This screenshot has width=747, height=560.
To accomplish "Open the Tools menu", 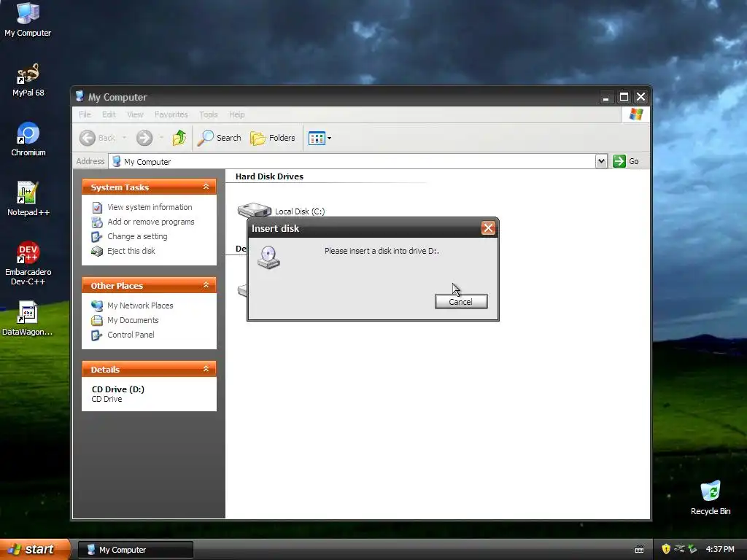I will [x=208, y=114].
